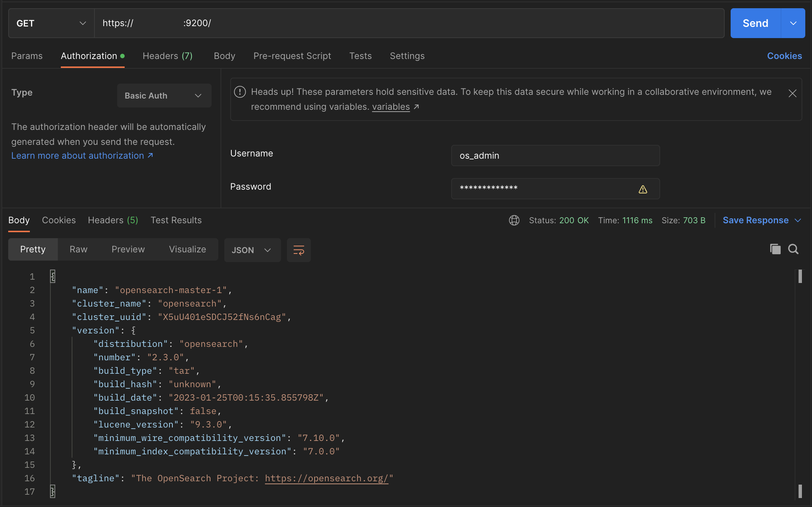
Task: Switch to the Headers tab showing 7 items
Action: [168, 56]
